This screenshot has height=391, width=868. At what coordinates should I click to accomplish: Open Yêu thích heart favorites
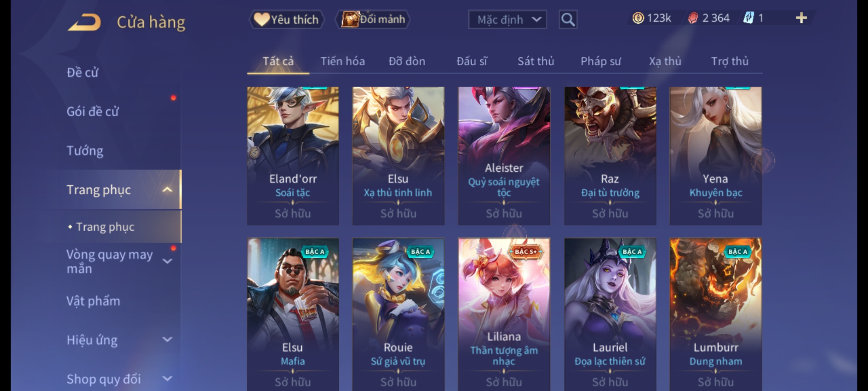click(286, 20)
